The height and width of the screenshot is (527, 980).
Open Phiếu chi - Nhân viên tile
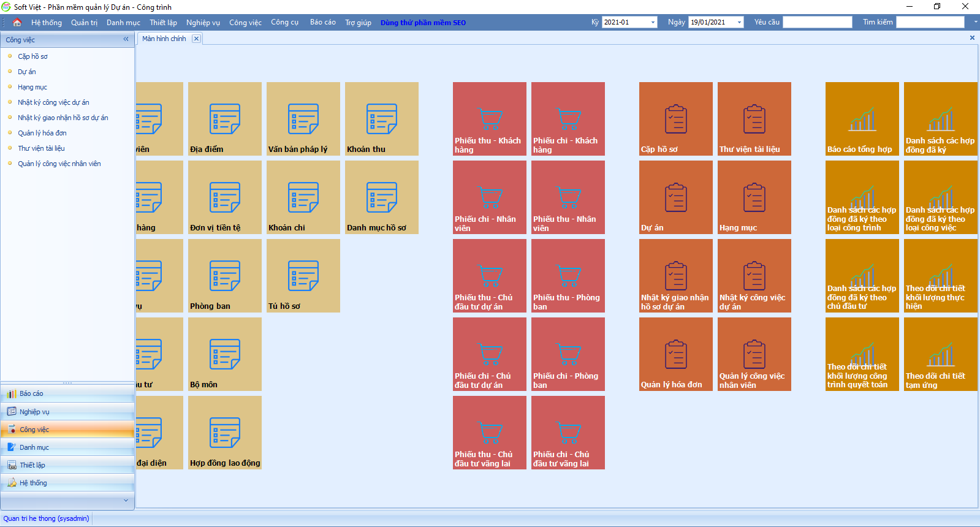490,197
